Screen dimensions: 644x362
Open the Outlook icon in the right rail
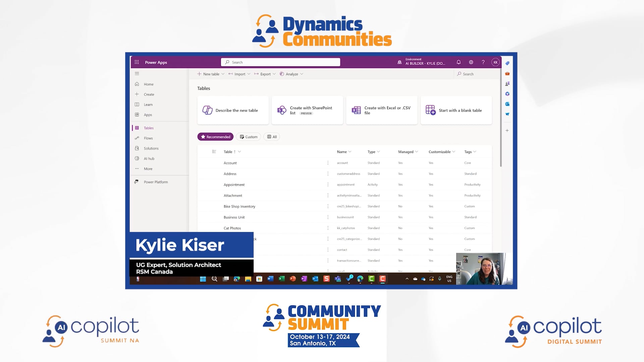[507, 104]
